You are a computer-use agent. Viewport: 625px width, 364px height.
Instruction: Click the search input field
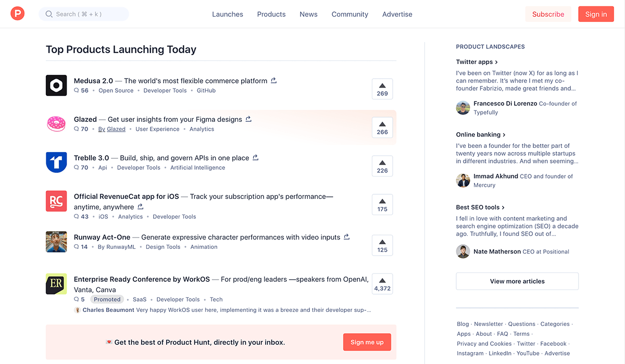click(83, 14)
